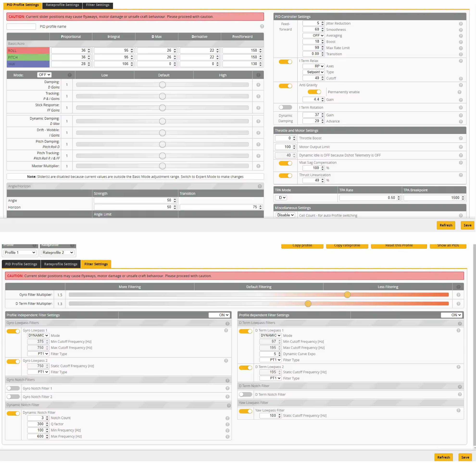476x463 pixels.
Task: Show help for Gyro Lowpass 1
Action: point(226,330)
